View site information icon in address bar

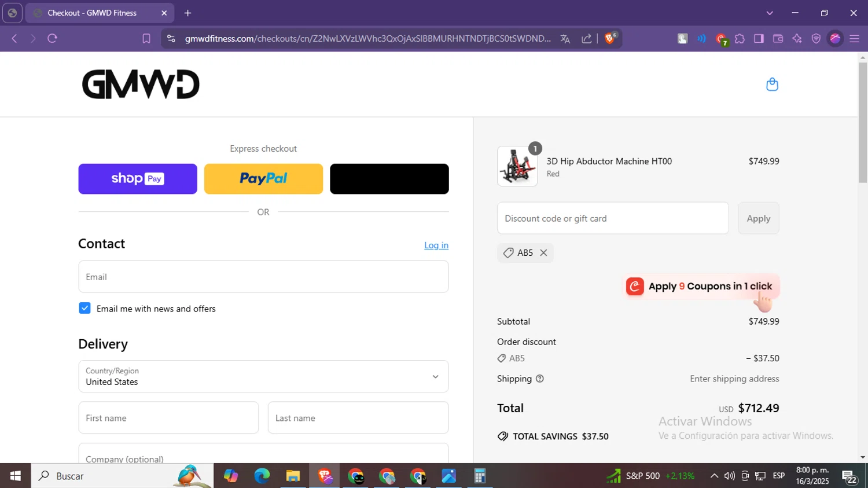pyautogui.click(x=171, y=38)
